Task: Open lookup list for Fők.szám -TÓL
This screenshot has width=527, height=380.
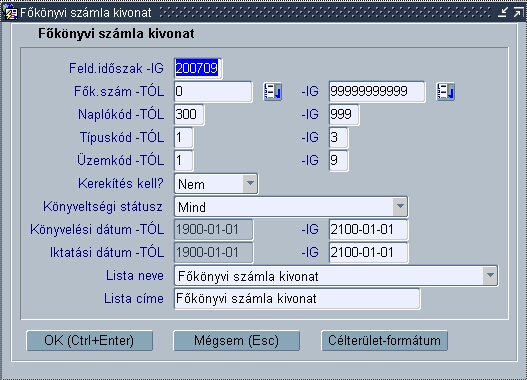Action: pyautogui.click(x=273, y=91)
